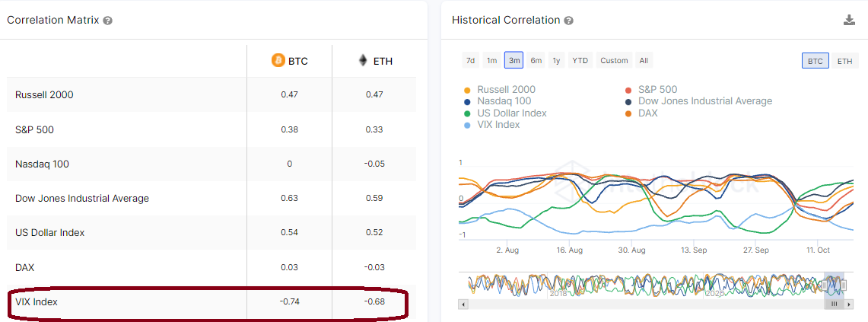Toggle US Dollar Index series in legend
Viewport: 868px width, 322px height.
click(505, 113)
